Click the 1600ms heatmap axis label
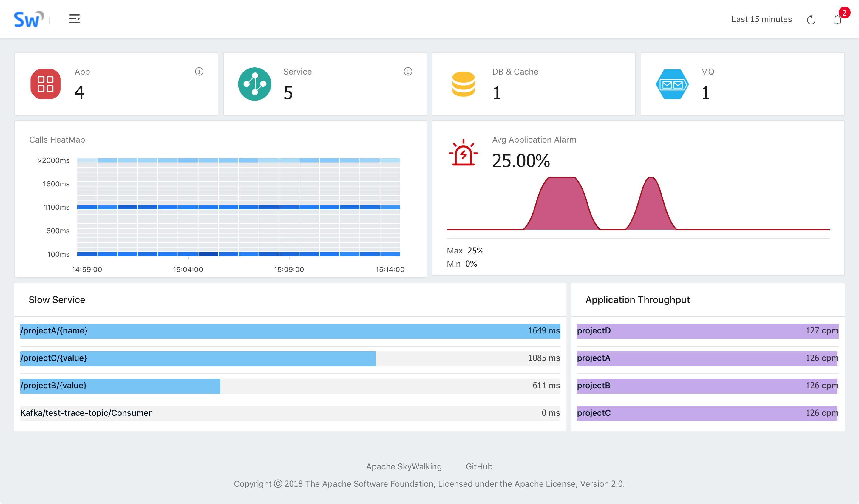Viewport: 859px width, 504px height. (x=56, y=184)
